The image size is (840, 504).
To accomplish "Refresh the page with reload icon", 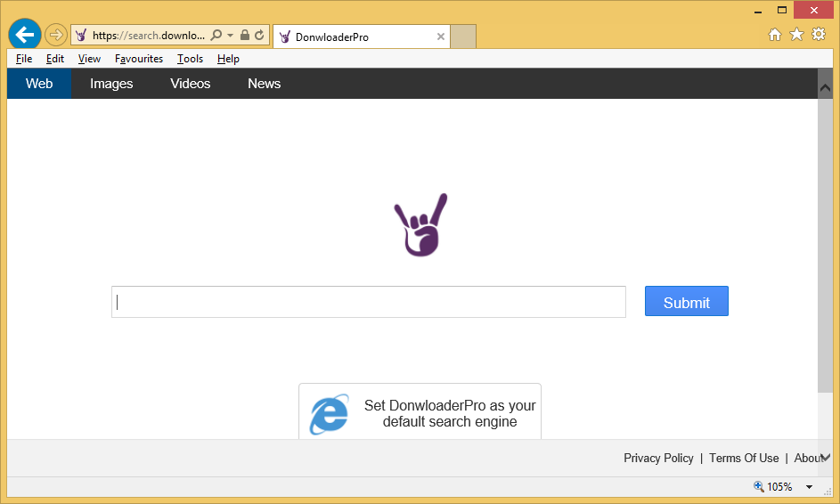I will 259,36.
